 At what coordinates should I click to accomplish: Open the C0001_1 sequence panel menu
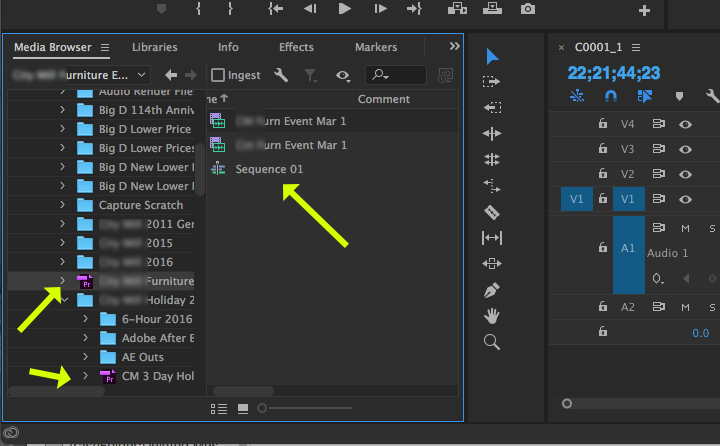tap(636, 47)
